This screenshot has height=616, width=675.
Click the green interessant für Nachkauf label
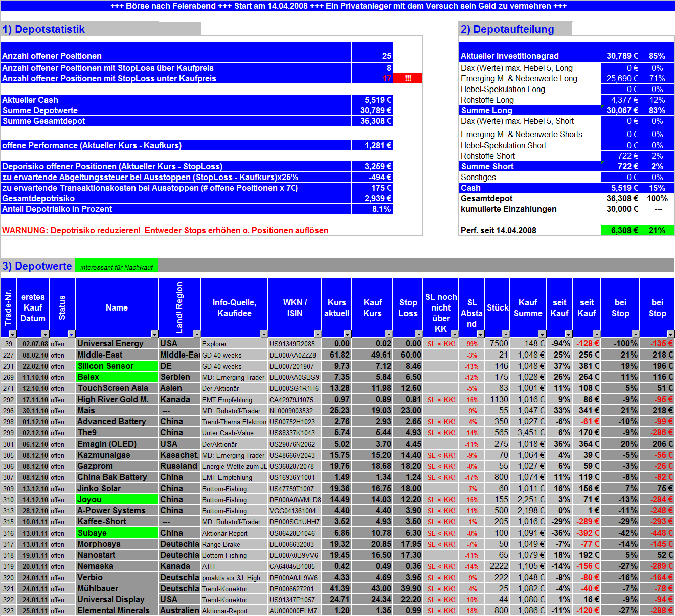pos(117,265)
